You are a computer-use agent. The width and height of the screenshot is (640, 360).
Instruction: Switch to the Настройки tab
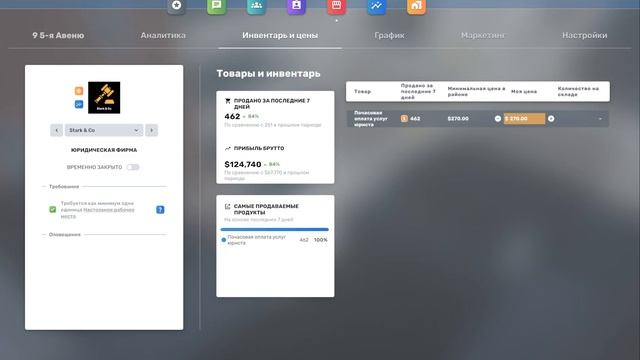tap(584, 36)
